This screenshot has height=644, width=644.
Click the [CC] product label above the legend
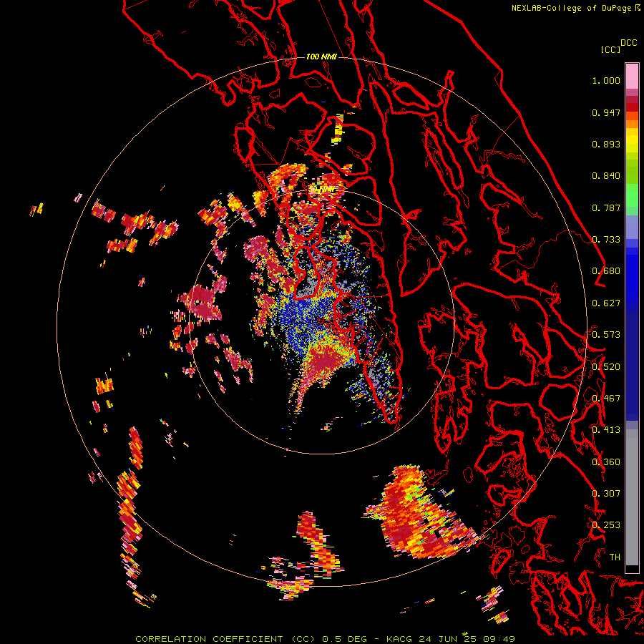click(610, 49)
